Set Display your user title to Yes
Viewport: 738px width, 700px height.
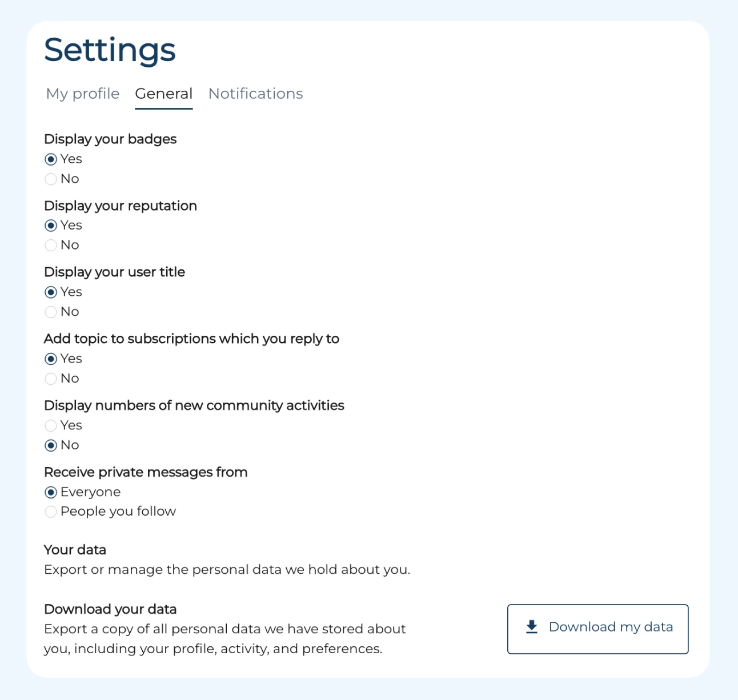tap(51, 292)
